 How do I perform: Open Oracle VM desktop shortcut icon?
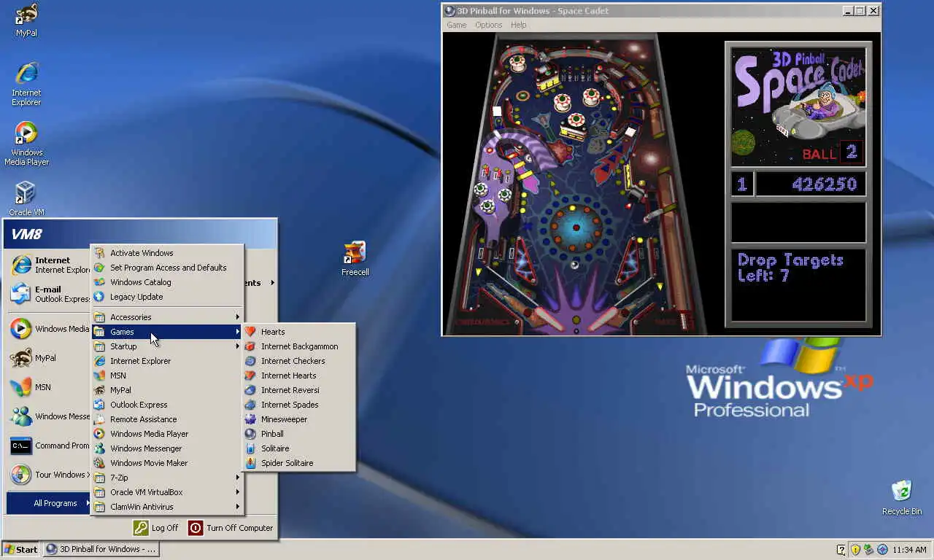26,198
